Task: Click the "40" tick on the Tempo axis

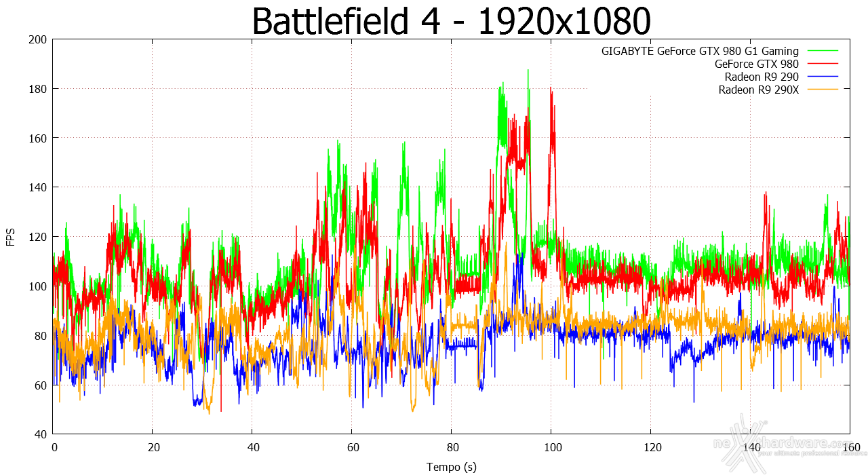Action: click(252, 448)
